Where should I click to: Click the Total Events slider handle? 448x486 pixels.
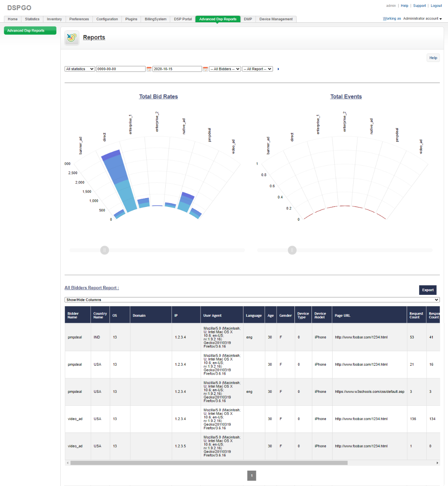tap(292, 250)
